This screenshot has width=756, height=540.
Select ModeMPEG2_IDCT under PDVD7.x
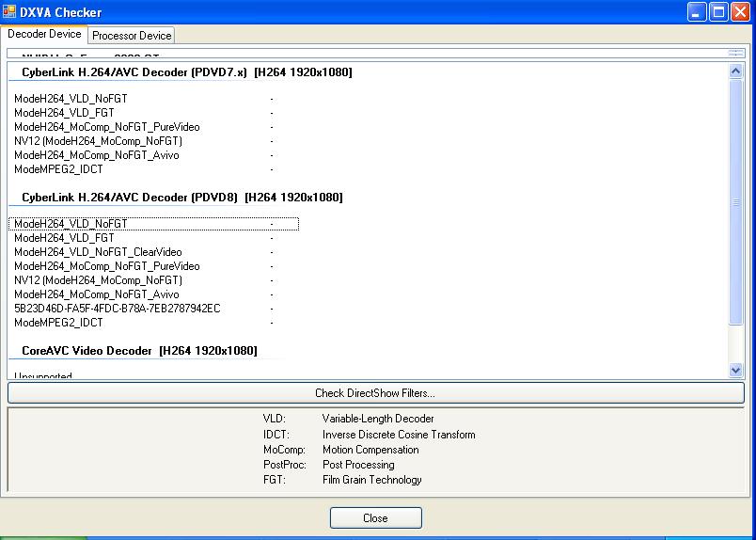154,169
